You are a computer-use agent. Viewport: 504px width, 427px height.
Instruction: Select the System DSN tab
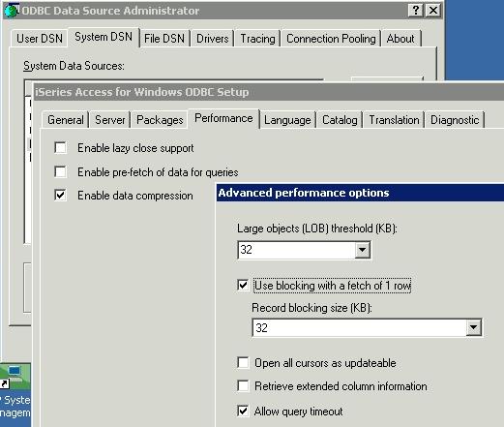[x=104, y=37]
